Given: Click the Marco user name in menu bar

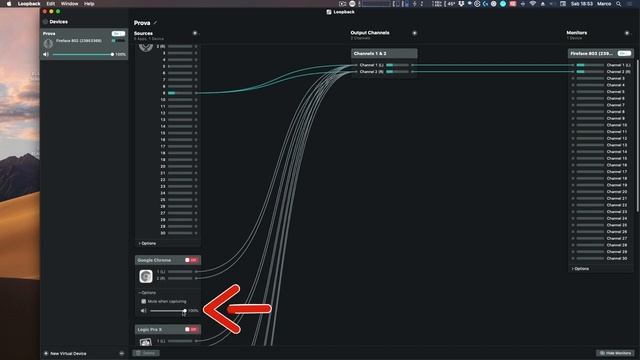Looking at the screenshot, I should pyautogui.click(x=604, y=4).
